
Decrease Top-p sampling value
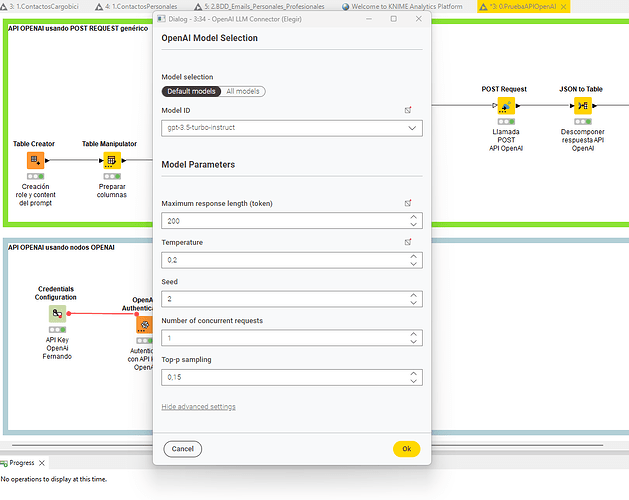(x=413, y=381)
